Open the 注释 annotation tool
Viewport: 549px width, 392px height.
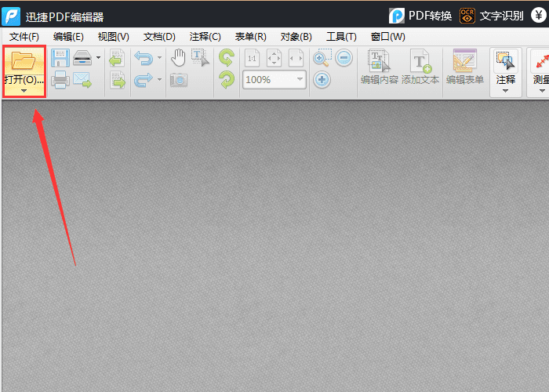[x=506, y=72]
